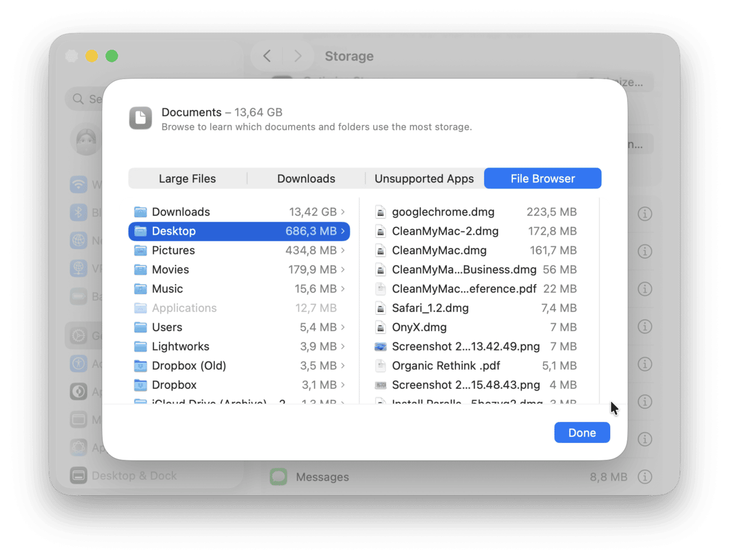Expand the Music folder chevron
Image resolution: width=729 pixels, height=560 pixels.
342,289
